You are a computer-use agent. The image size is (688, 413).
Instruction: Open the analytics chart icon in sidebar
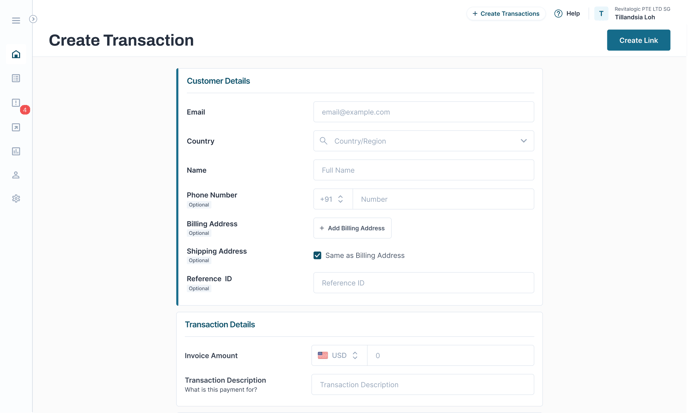point(16,151)
